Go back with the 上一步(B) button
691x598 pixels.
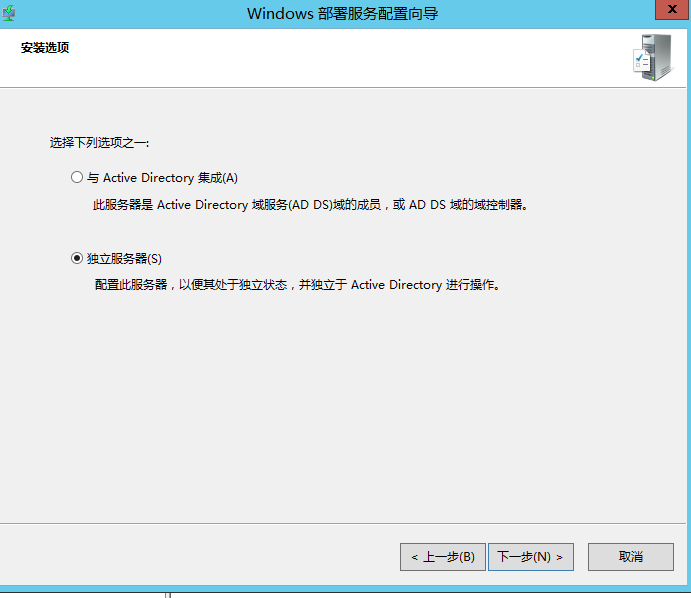coord(442,557)
